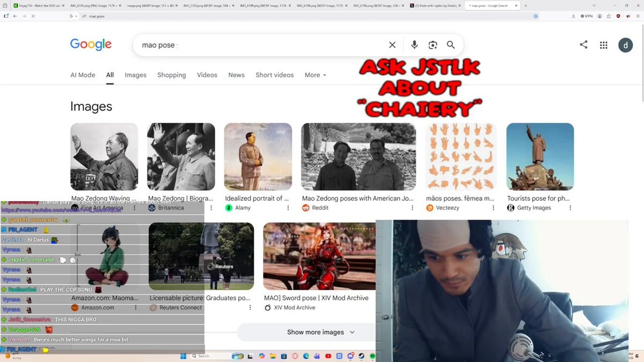Open Google Lens image search
This screenshot has width=644, height=362.
pyautogui.click(x=433, y=45)
